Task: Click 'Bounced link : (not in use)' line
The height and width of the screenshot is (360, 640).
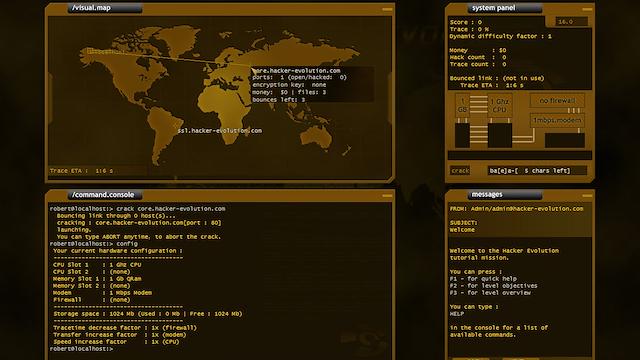Action: [497, 78]
